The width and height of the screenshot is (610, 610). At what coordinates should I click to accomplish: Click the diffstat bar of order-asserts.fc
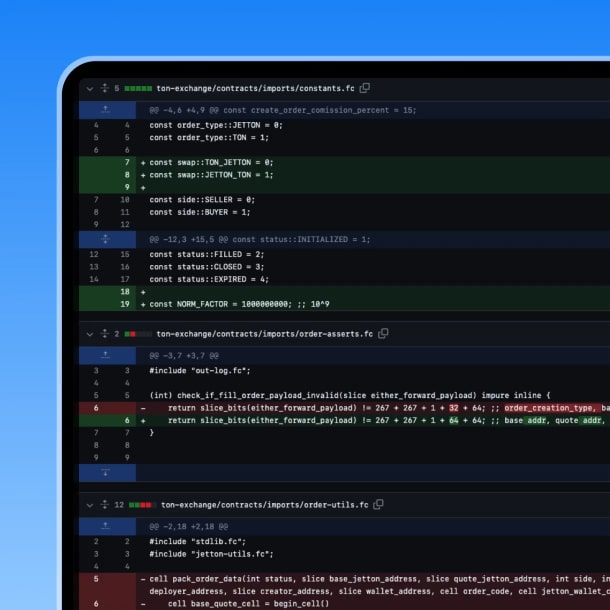pyautogui.click(x=138, y=334)
